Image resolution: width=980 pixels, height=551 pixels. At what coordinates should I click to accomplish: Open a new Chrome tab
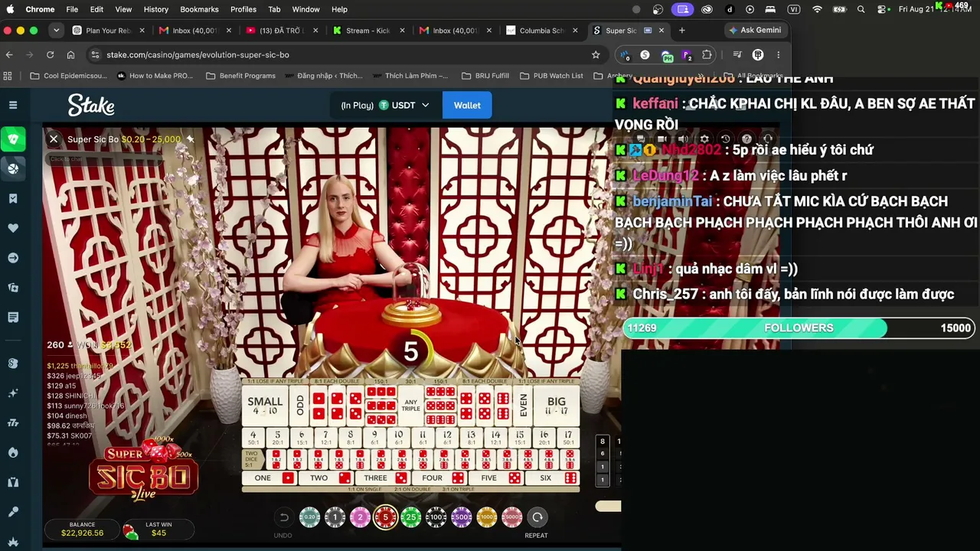[682, 31]
